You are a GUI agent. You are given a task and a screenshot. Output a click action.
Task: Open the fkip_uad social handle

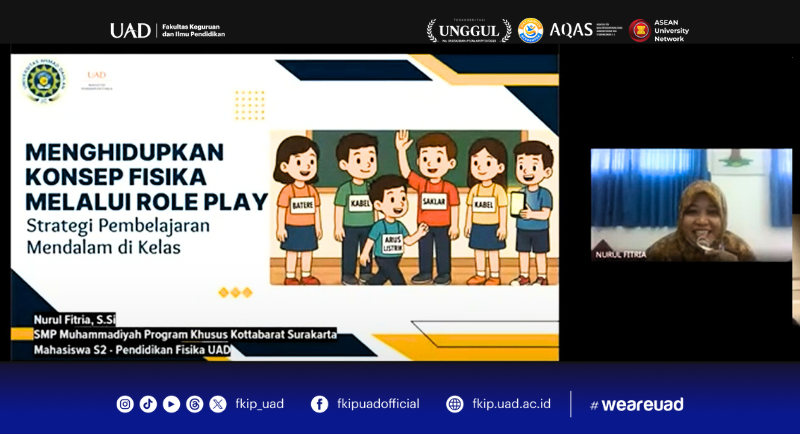(260, 404)
